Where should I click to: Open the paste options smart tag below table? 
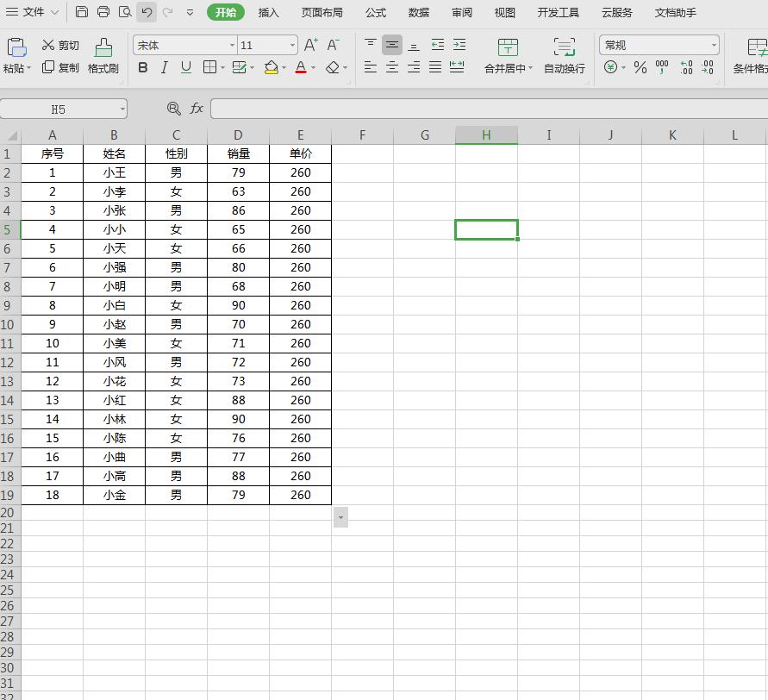340,517
